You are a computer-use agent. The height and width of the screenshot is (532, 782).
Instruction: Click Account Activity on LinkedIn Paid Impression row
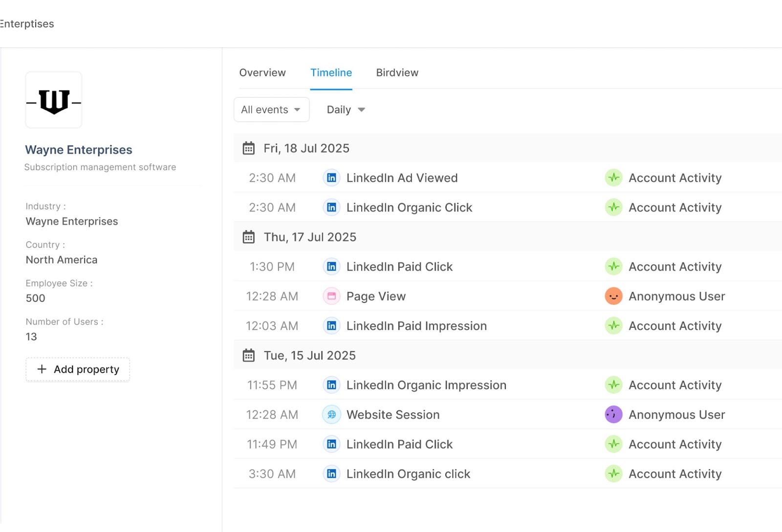(675, 326)
